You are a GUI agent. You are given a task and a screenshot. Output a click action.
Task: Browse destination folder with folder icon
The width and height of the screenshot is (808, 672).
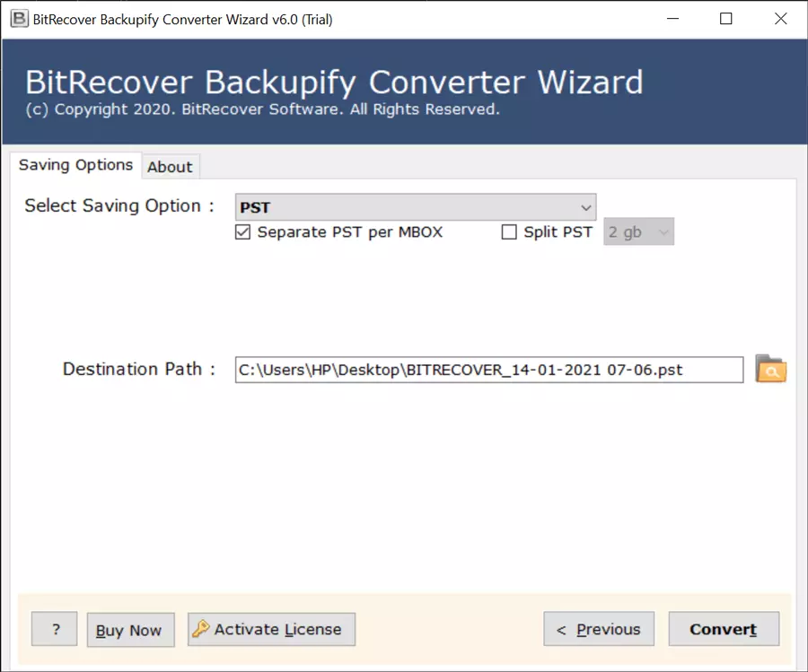tap(771, 369)
